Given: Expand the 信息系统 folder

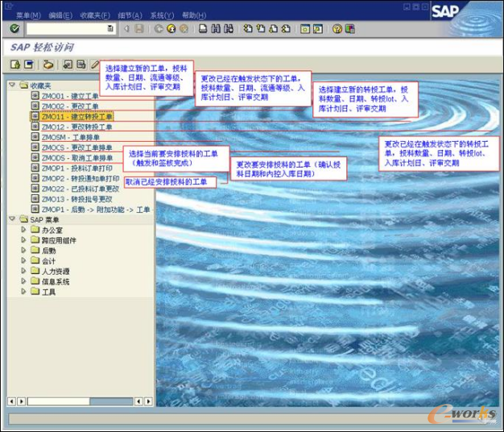Looking at the screenshot, I should tap(23, 281).
